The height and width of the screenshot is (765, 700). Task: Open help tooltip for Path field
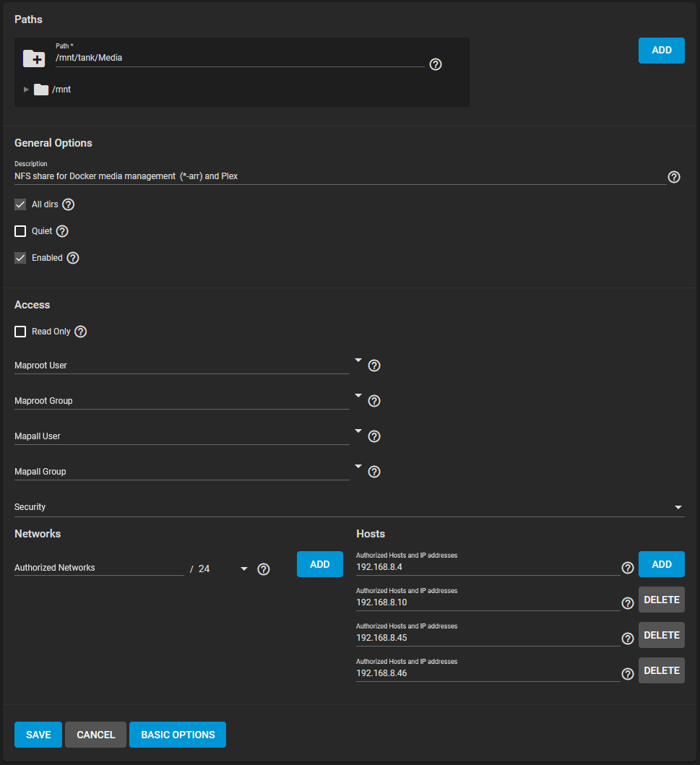pos(436,64)
